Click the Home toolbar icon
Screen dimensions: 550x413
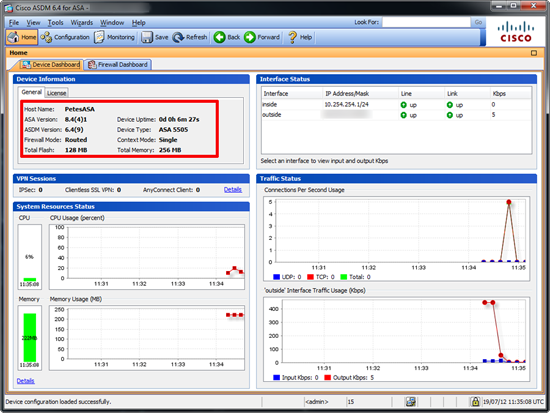click(x=21, y=37)
